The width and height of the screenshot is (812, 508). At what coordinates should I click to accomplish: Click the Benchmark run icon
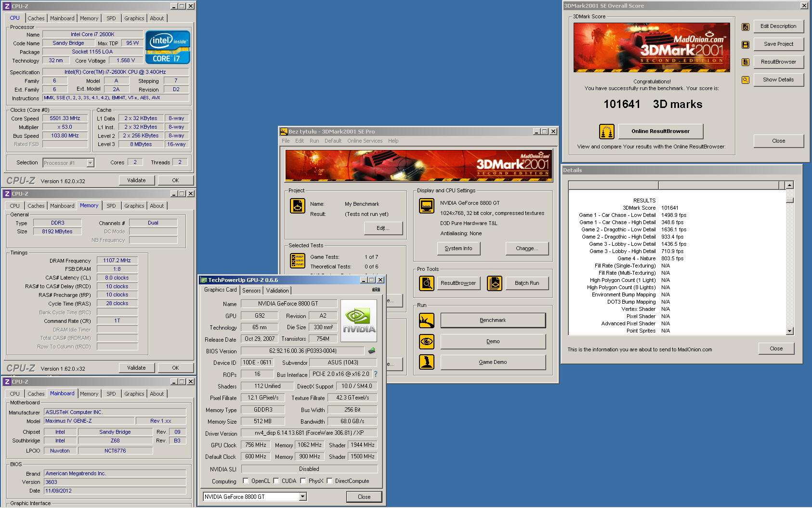click(427, 321)
